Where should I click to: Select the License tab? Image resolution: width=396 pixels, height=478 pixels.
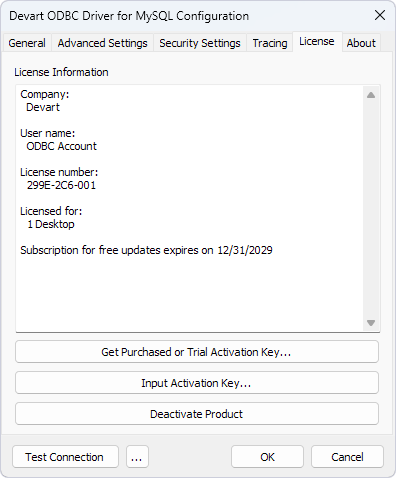coord(317,42)
